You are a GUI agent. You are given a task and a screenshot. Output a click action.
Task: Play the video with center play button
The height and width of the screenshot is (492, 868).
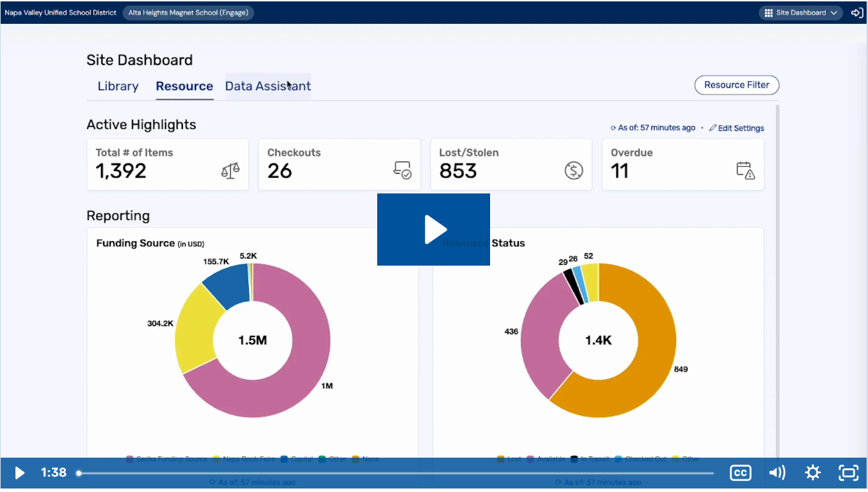[x=433, y=229]
